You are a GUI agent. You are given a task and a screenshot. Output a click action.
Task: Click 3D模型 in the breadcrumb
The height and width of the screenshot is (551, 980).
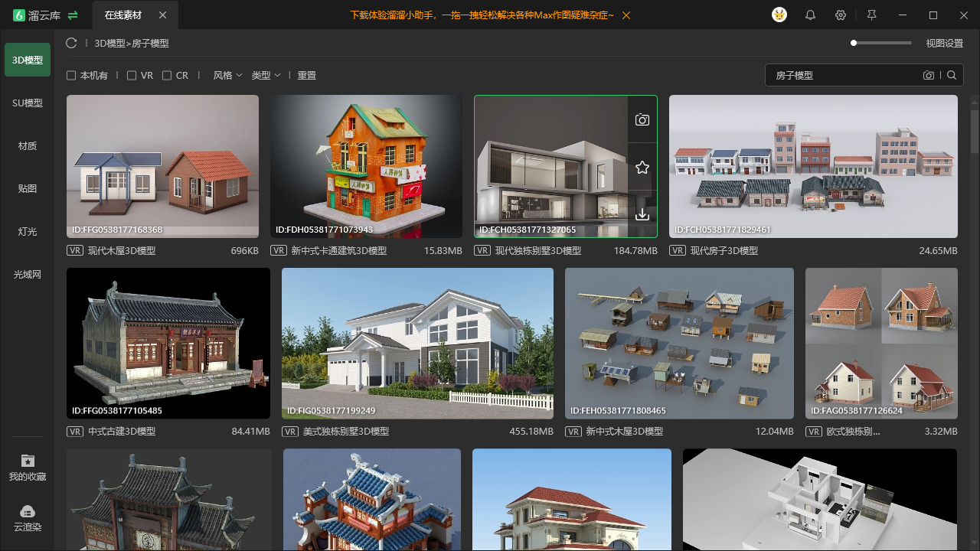coord(109,44)
